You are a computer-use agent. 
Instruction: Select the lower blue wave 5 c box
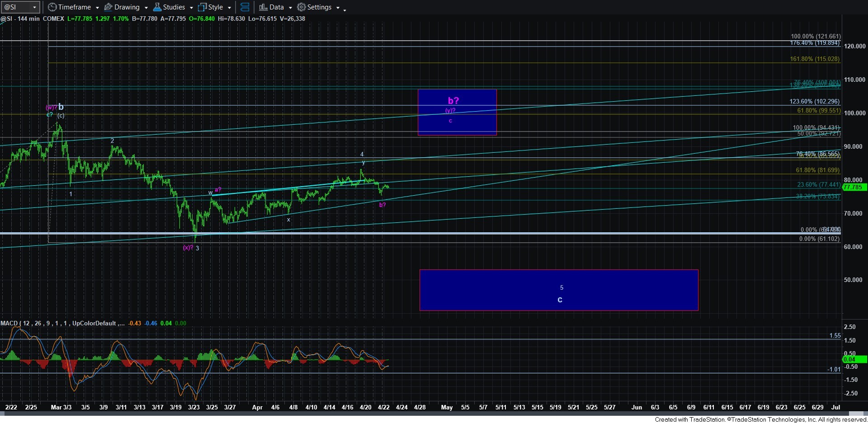tap(559, 290)
